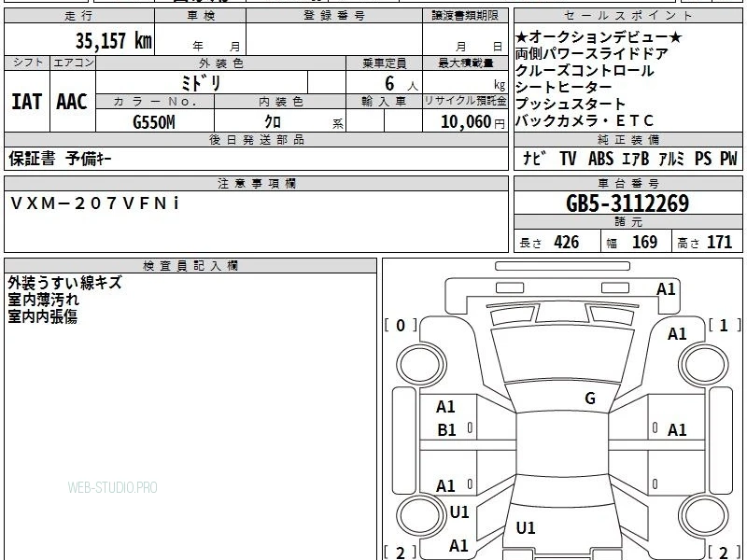The width and height of the screenshot is (747, 560).
Task: Click the wheel below the [0] marker
Action: tap(421, 365)
